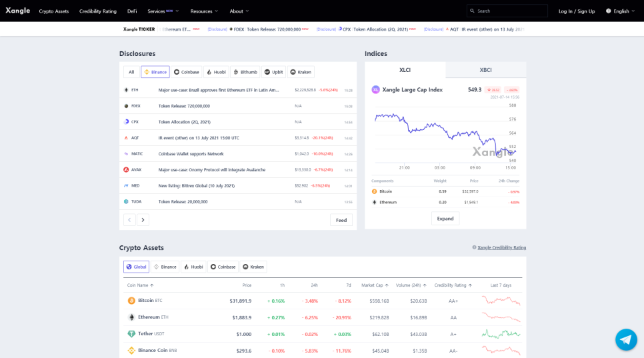Open the About dropdown menu
This screenshot has width=644, height=358.
[239, 11]
